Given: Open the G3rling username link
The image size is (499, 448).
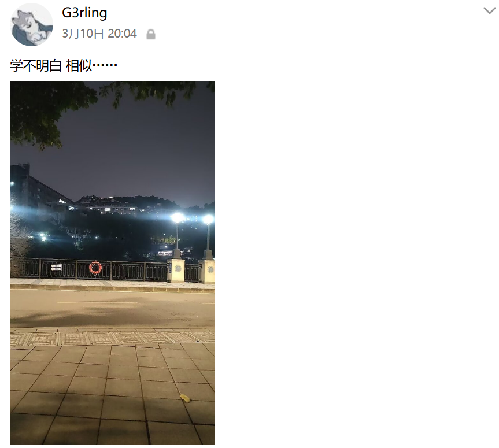Looking at the screenshot, I should pyautogui.click(x=84, y=13).
